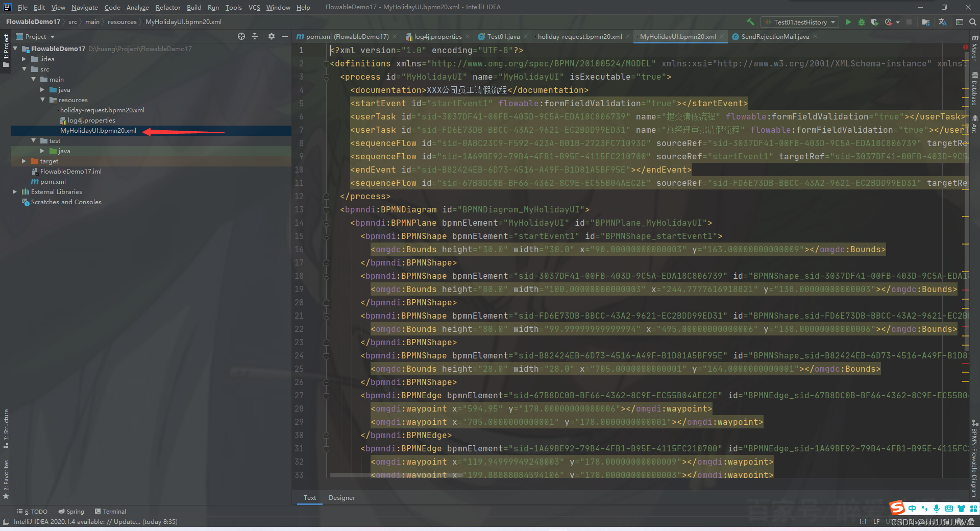Close the SendRejectionMail.java tab
Viewport: 980px width, 531px height.
815,36
